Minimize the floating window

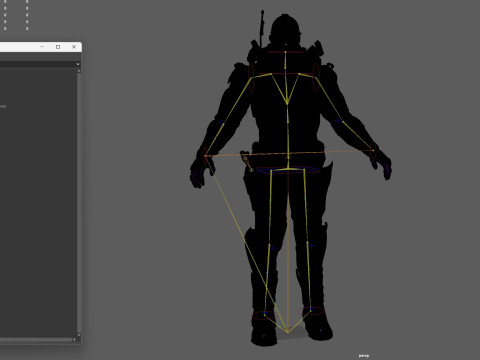click(42, 47)
